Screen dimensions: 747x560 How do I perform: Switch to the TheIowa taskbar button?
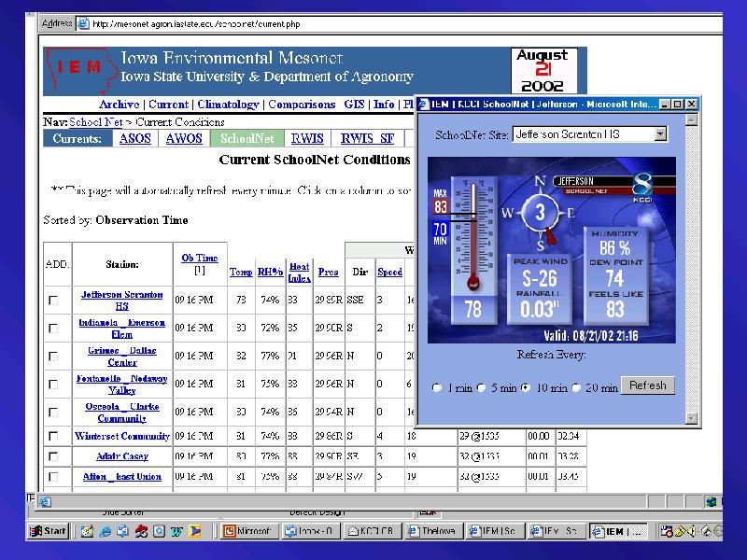[434, 531]
